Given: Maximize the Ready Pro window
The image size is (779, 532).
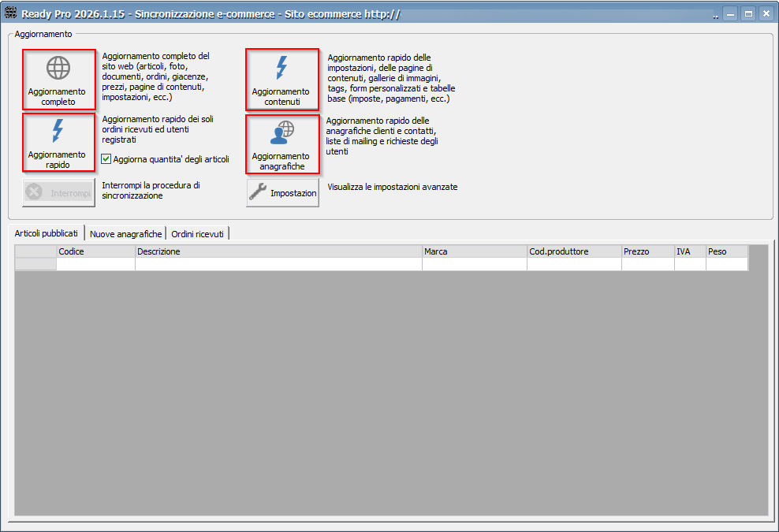Looking at the screenshot, I should [747, 13].
